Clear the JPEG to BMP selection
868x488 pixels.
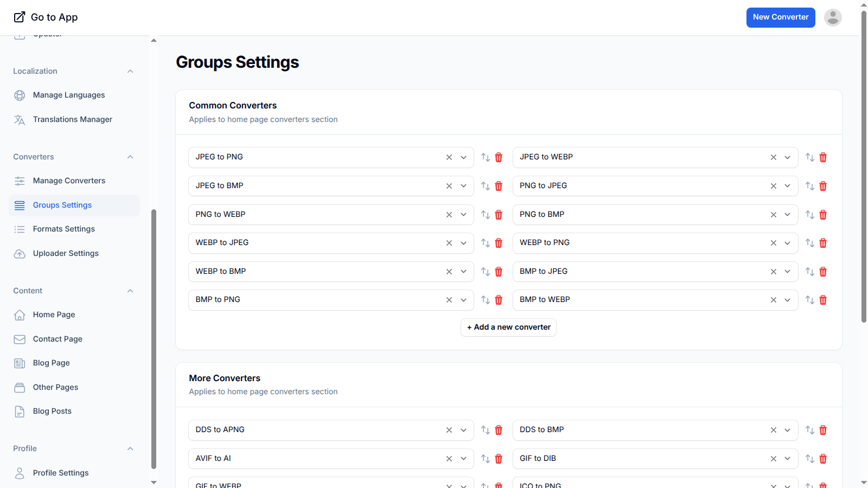point(449,186)
